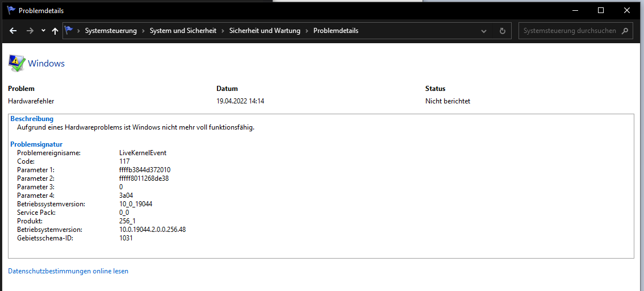Click the blue Windows heading
The image size is (644, 291).
[47, 63]
